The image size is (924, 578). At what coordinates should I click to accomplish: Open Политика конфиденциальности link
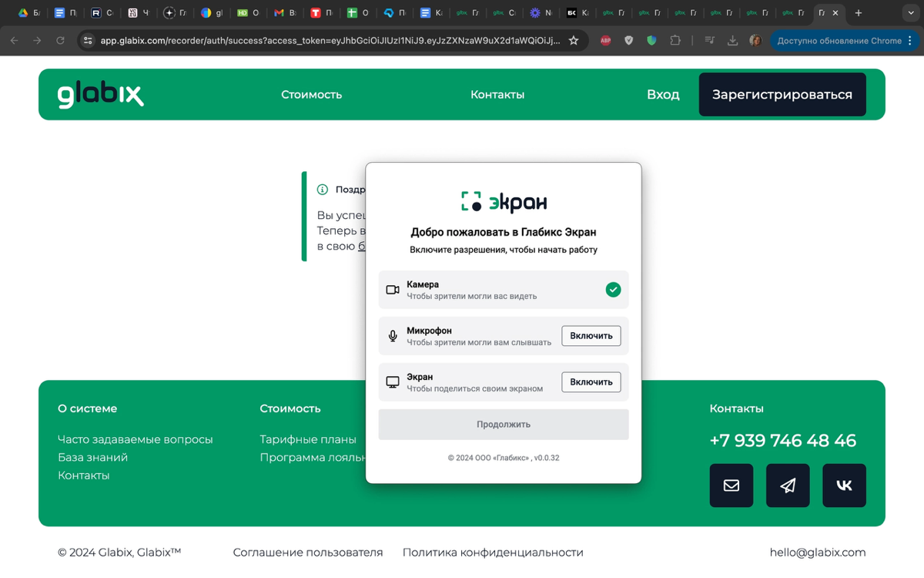493,553
